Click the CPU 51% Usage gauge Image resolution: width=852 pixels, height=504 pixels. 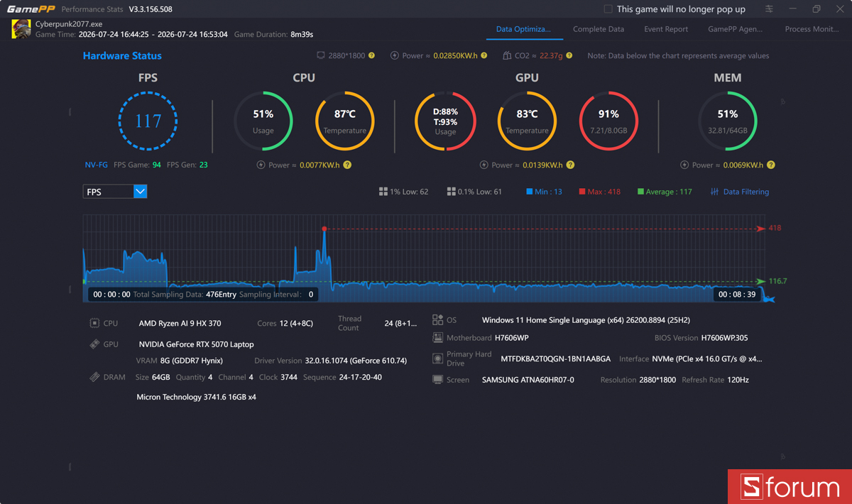tap(263, 121)
